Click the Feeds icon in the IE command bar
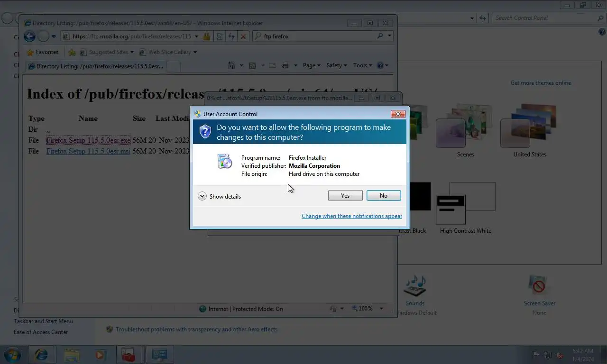 (x=252, y=65)
